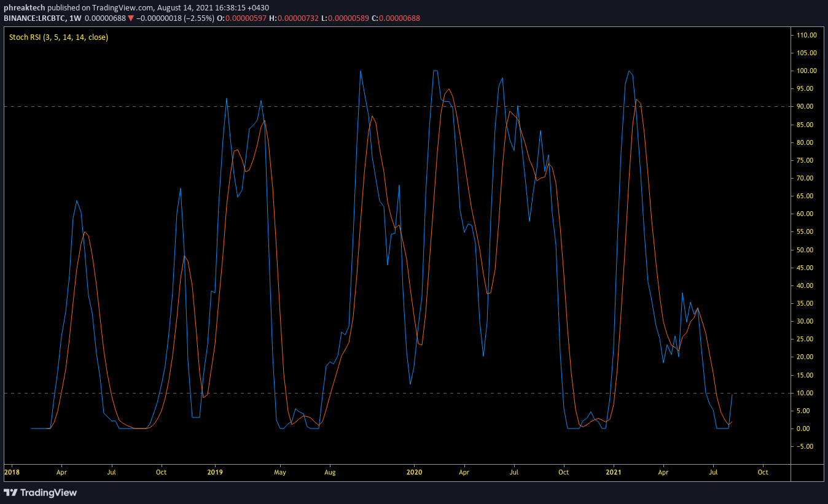Click the close value C:0.00000688
Viewport: 828px width, 504px height.
pos(395,18)
